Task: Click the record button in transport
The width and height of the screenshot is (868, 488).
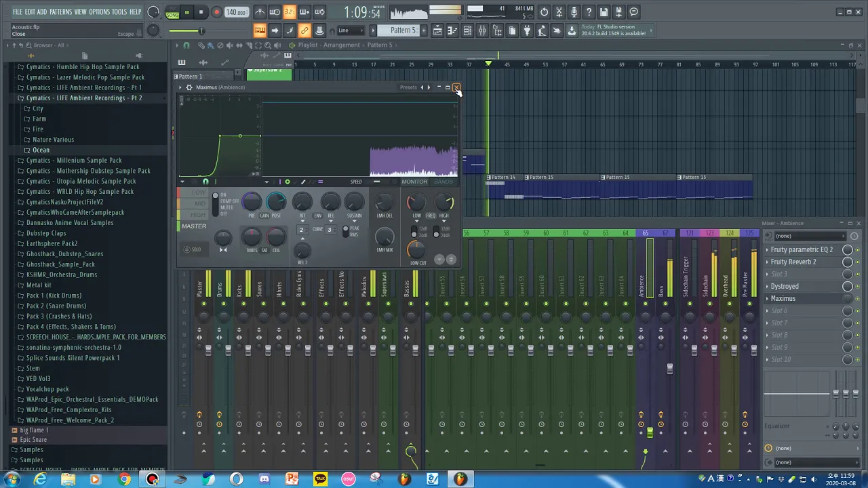Action: click(x=216, y=12)
